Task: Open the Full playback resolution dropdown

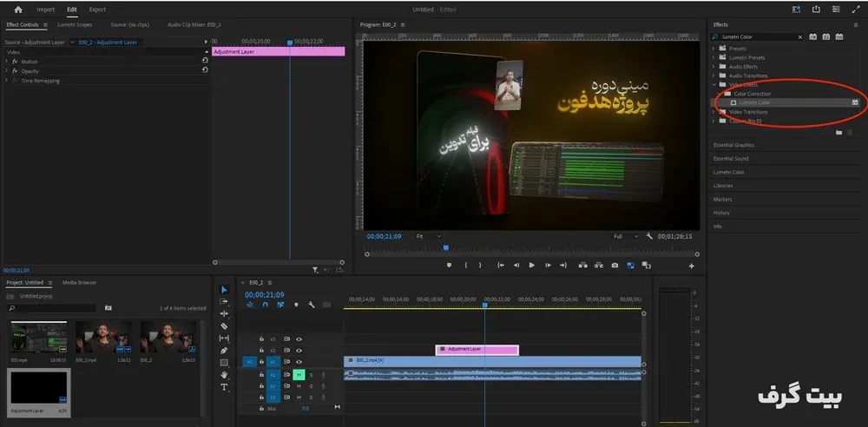Action: click(626, 236)
